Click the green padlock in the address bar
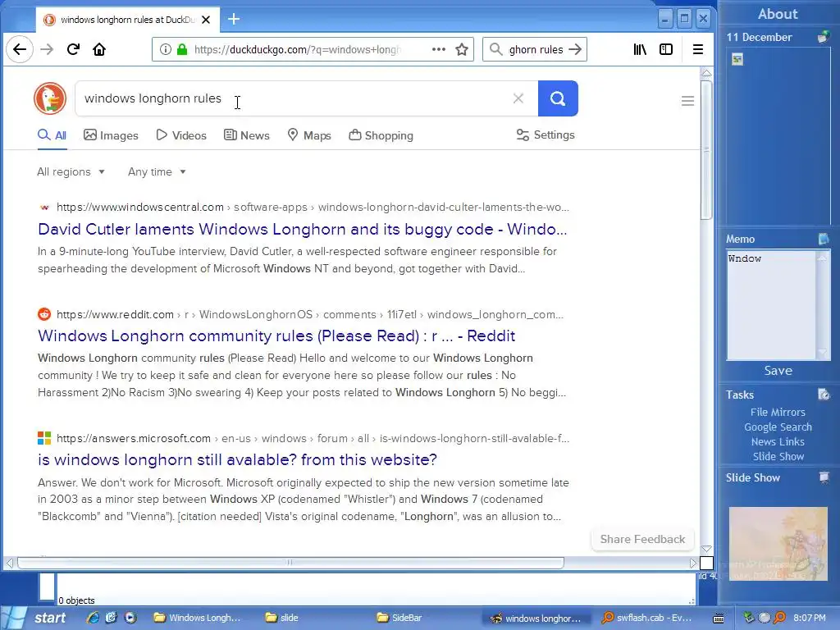This screenshot has width=840, height=630. coord(182,49)
